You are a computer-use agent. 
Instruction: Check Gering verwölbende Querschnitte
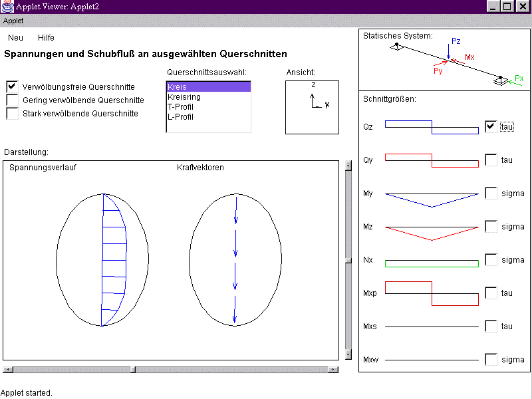point(13,100)
